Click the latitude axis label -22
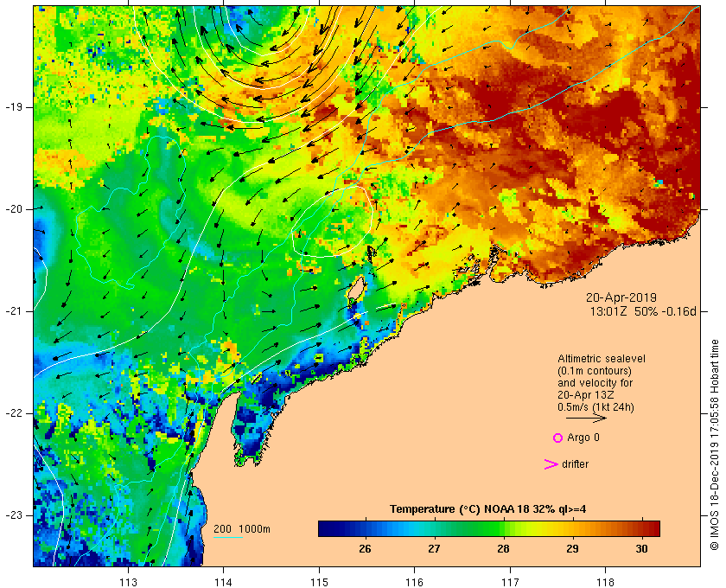The image size is (726, 588). 14,413
